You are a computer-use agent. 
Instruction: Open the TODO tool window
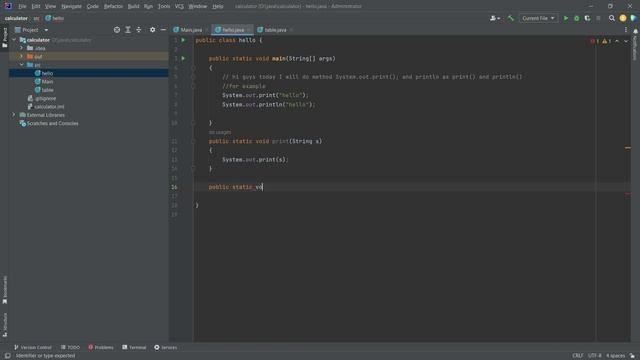point(70,347)
